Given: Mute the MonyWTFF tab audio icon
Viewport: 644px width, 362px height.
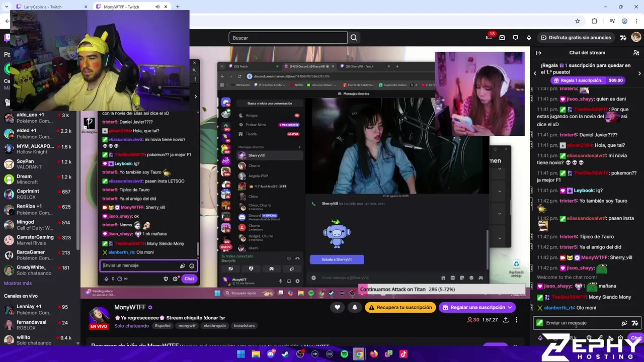Looking at the screenshot, I should [x=157, y=7].
